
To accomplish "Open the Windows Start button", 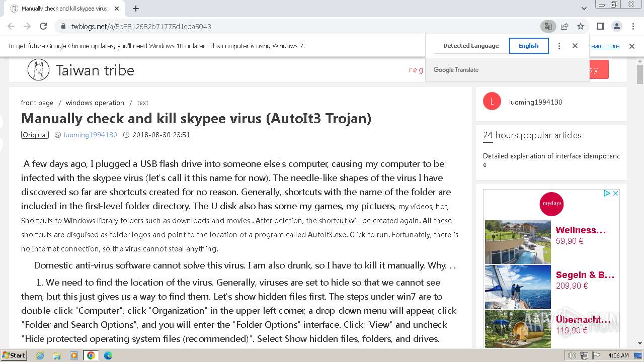I will coord(14,355).
